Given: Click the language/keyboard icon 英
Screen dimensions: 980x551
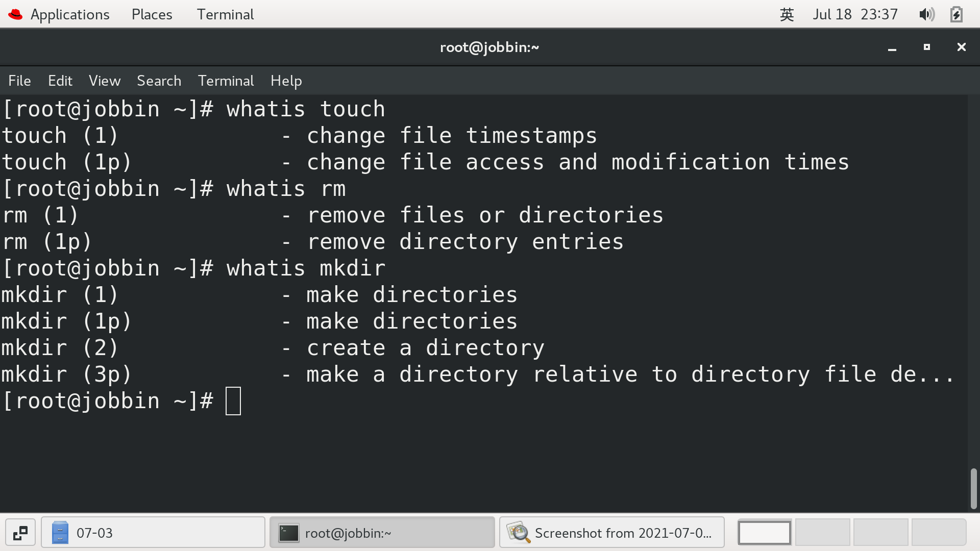Looking at the screenshot, I should [785, 14].
